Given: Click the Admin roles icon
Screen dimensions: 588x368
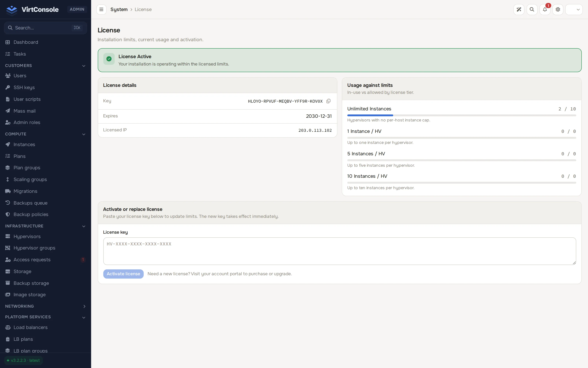Looking at the screenshot, I should [8, 122].
